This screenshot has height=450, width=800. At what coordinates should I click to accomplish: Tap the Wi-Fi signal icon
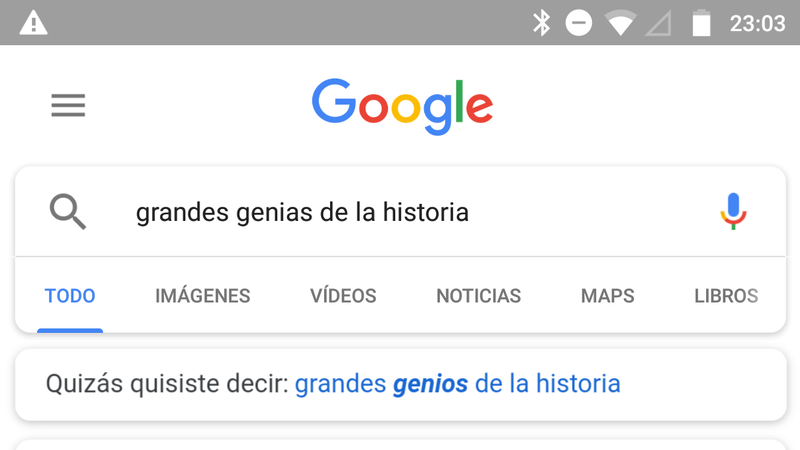pos(620,23)
